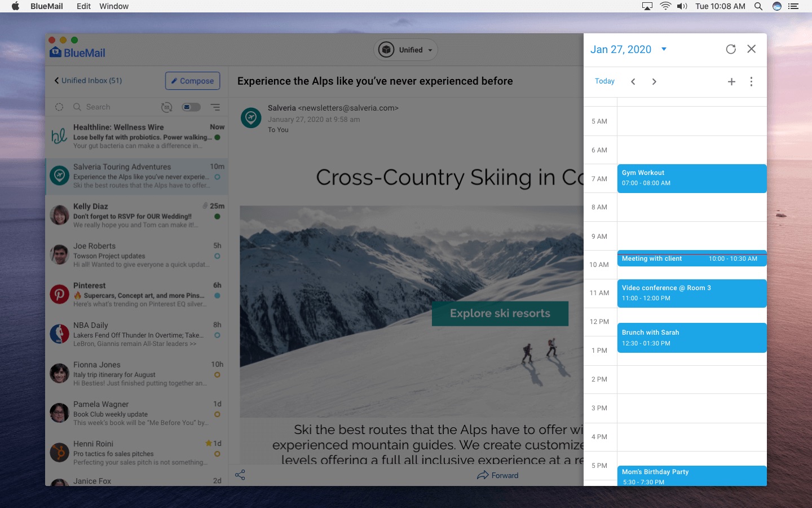
Task: Click the skiing mountain image in email
Action: pos(412,311)
